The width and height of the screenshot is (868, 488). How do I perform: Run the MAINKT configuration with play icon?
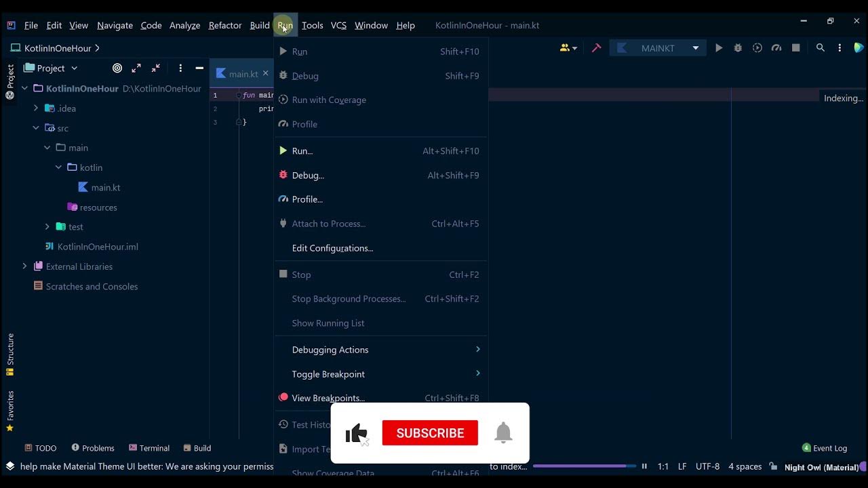pos(719,48)
